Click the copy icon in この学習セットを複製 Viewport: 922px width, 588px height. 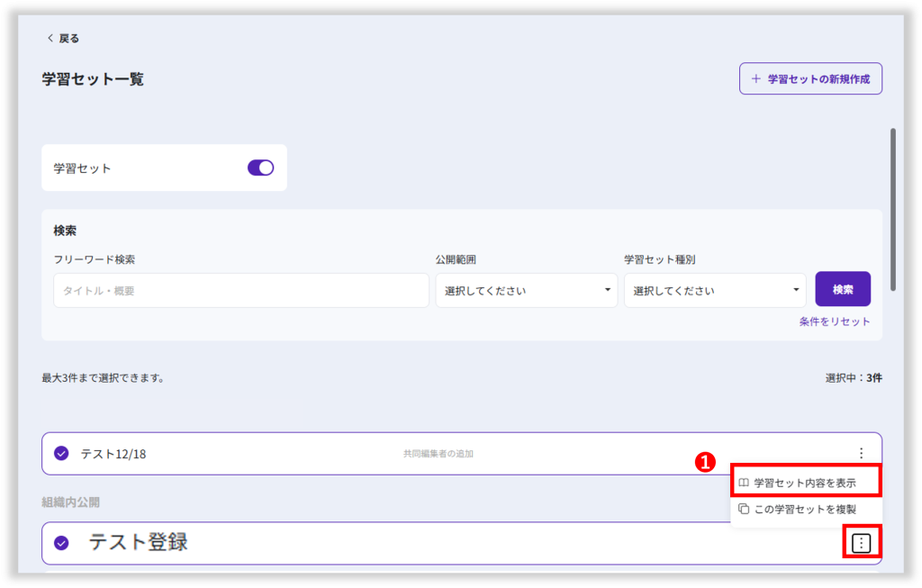(x=744, y=509)
